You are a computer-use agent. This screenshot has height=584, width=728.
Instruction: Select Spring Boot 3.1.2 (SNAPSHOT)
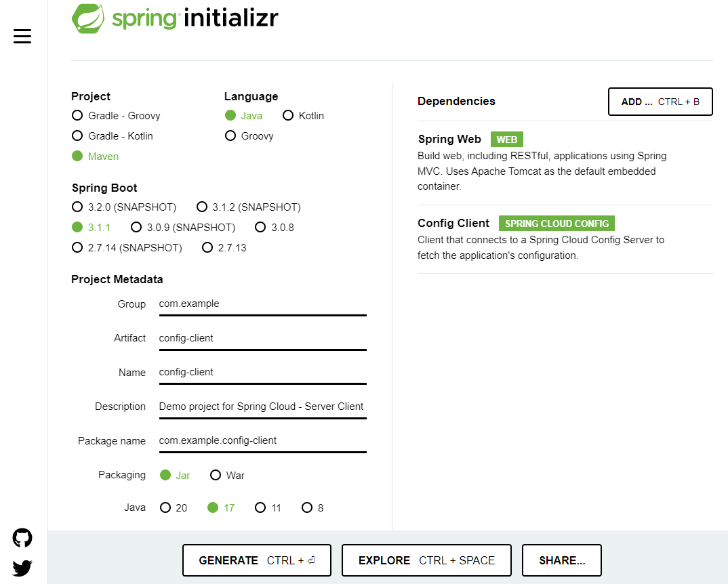tap(248, 207)
